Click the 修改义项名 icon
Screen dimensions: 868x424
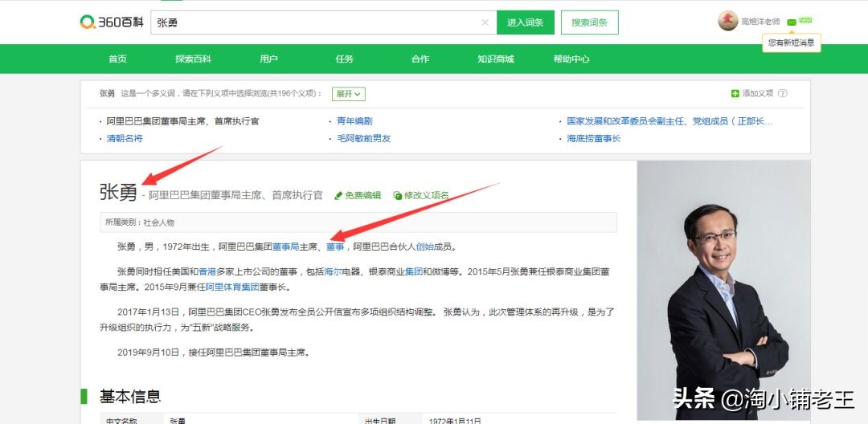pyautogui.click(x=397, y=195)
